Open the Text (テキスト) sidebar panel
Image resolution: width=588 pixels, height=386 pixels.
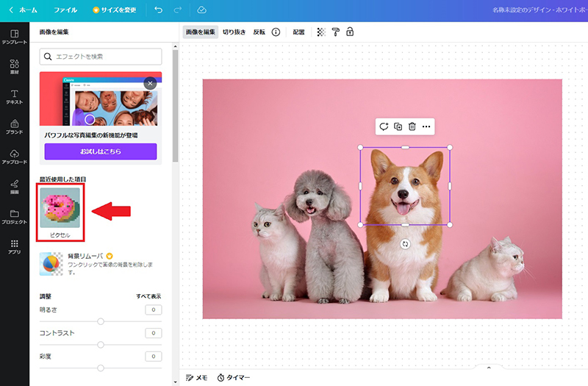pos(14,97)
